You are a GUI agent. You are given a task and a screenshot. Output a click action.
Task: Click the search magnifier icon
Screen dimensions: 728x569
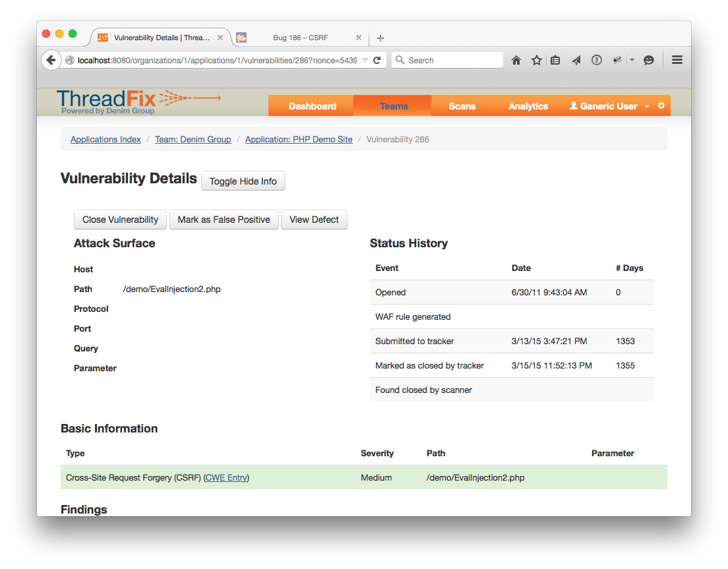click(x=400, y=61)
